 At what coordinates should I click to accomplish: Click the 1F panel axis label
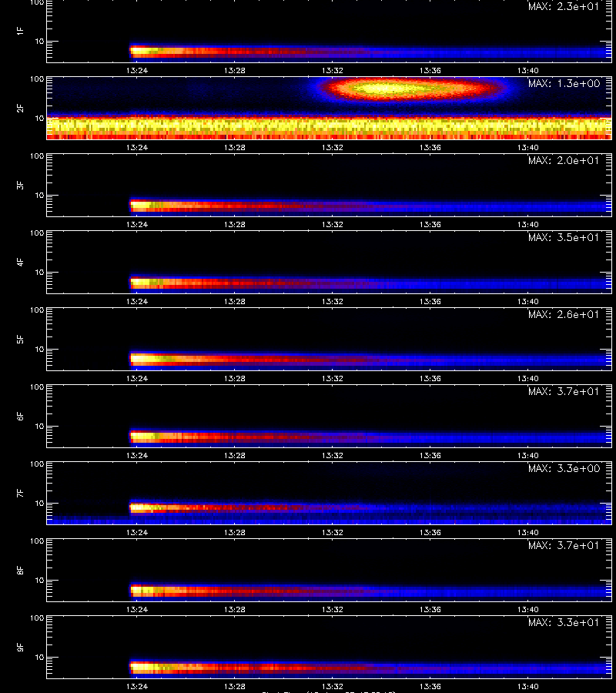[x=20, y=31]
